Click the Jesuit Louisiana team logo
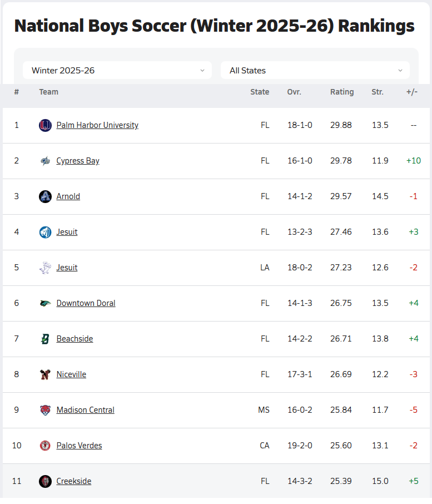The image size is (432, 504). (x=45, y=268)
